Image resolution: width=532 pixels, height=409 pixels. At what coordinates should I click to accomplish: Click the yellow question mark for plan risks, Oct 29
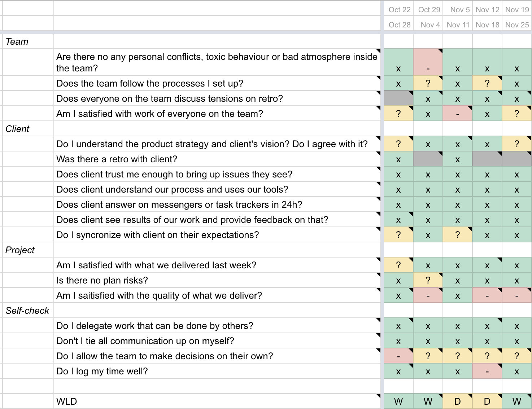coord(428,280)
